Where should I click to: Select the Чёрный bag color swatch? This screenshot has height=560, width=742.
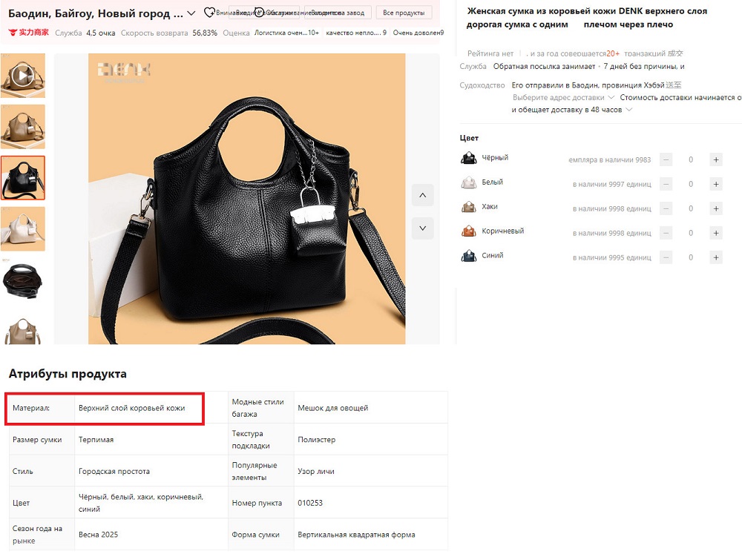(x=469, y=158)
